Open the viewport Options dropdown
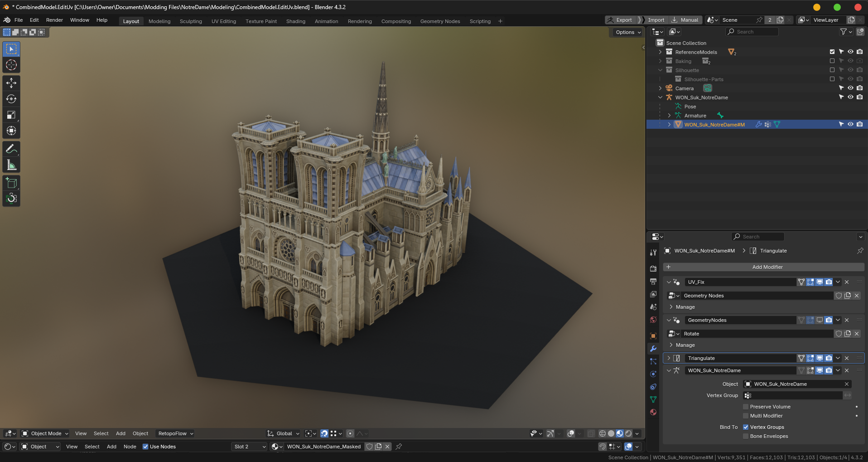Viewport: 868px width, 462px height. click(628, 32)
